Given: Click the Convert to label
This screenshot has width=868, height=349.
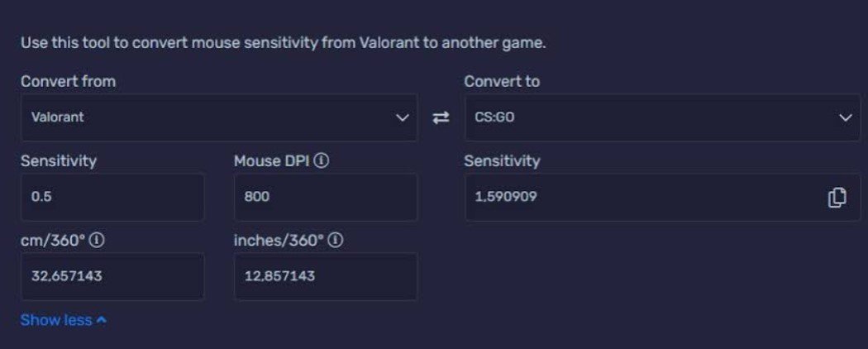Looking at the screenshot, I should tap(502, 81).
